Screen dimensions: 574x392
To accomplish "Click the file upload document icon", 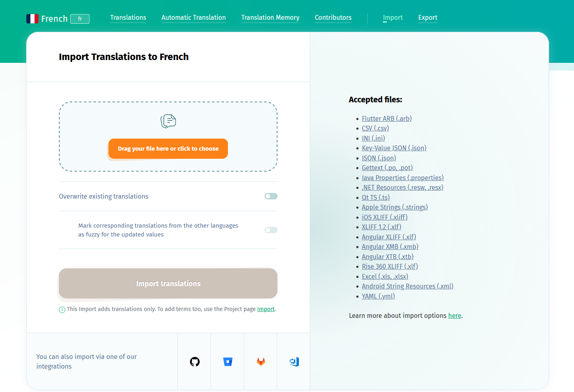I will [168, 121].
